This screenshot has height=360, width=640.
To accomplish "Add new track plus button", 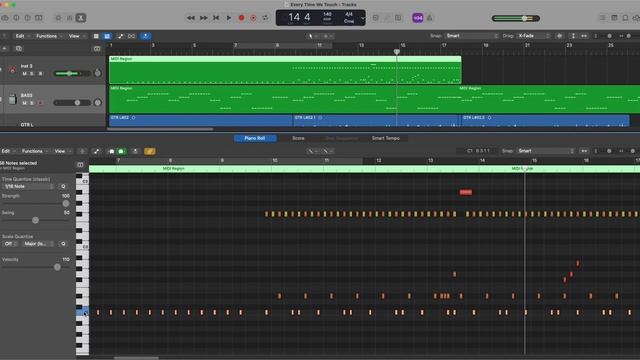I will tap(4, 49).
